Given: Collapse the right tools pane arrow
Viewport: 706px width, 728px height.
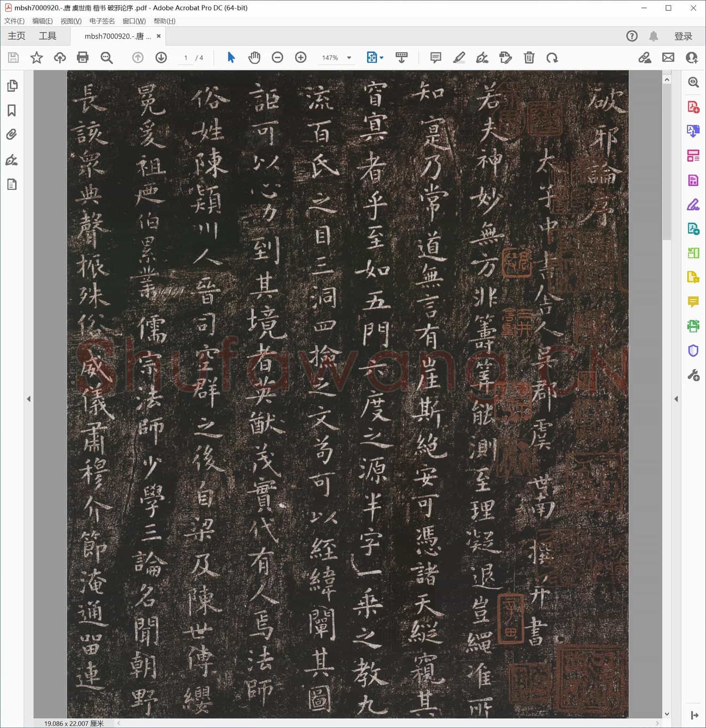Looking at the screenshot, I should click(676, 399).
